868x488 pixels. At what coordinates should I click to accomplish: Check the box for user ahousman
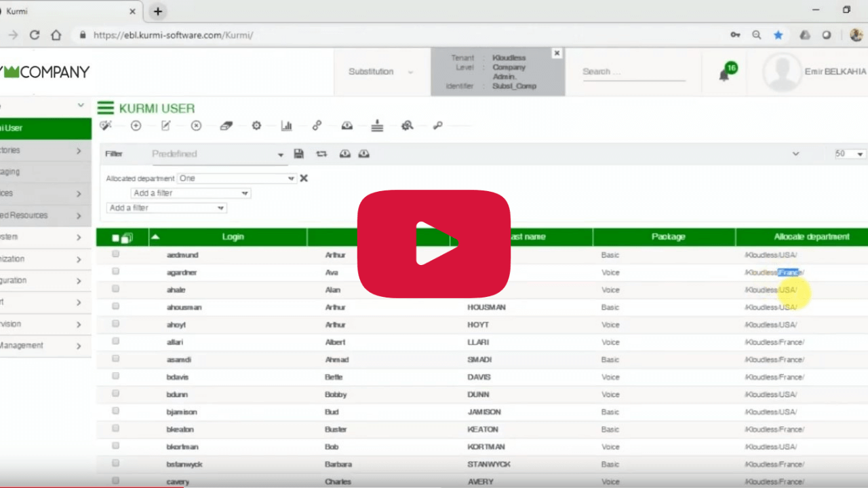115,306
